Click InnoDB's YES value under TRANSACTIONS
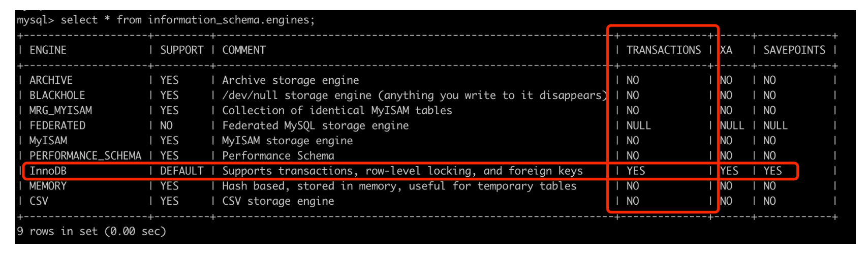868x255 pixels. click(636, 171)
